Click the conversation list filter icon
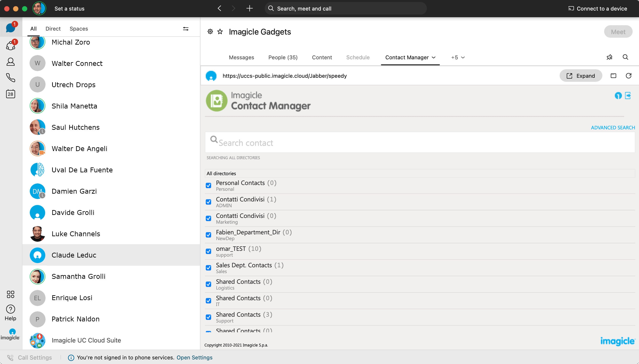Screen dimensions: 639x364 tap(185, 29)
